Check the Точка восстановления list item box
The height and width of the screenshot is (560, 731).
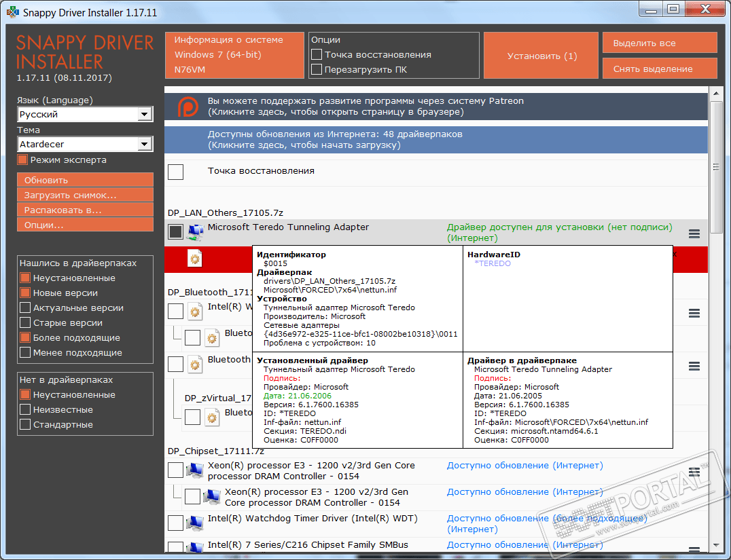[x=176, y=172]
